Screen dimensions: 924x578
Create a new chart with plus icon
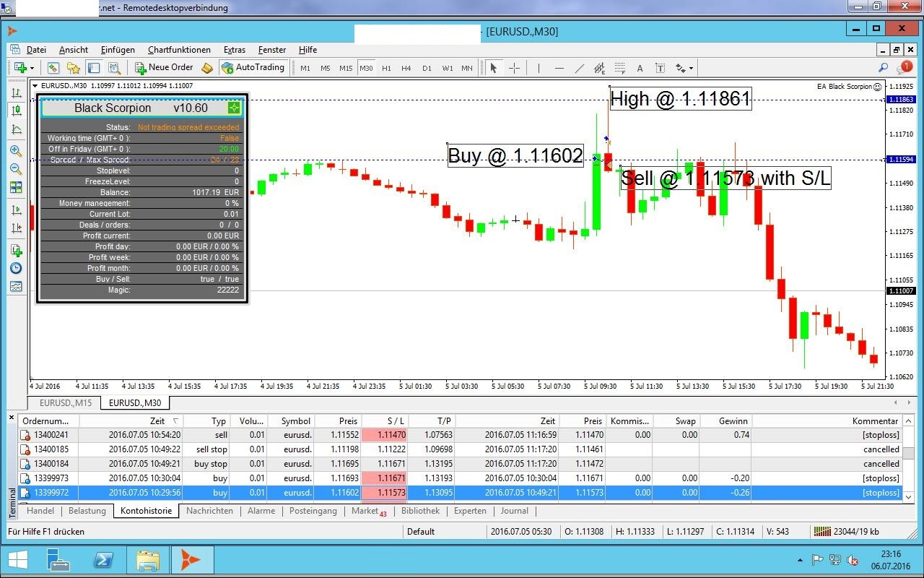tap(20, 68)
